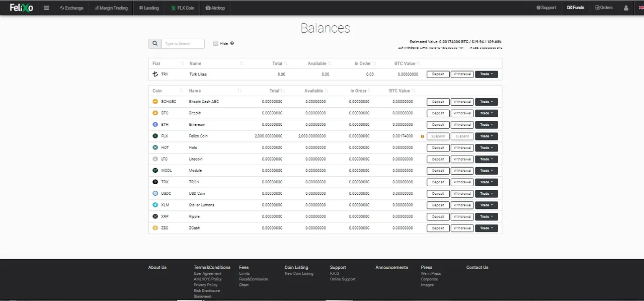
Task: Open the Lending menu item
Action: tap(149, 8)
